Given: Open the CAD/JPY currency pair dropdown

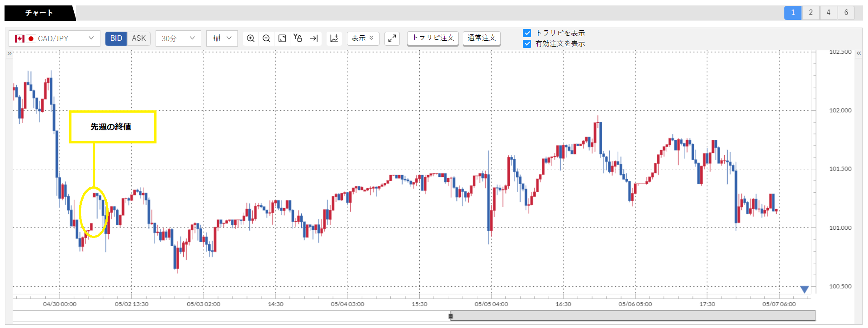Looking at the screenshot, I should pyautogui.click(x=55, y=38).
